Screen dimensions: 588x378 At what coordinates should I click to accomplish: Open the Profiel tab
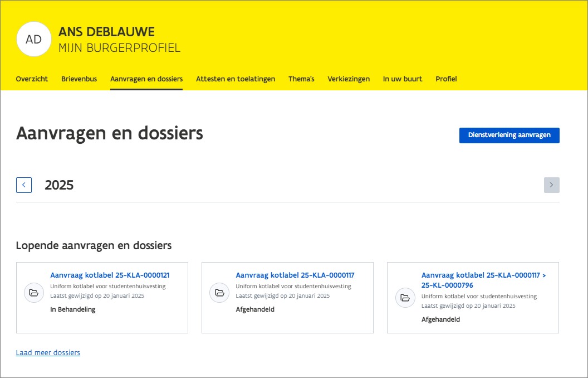(446, 79)
